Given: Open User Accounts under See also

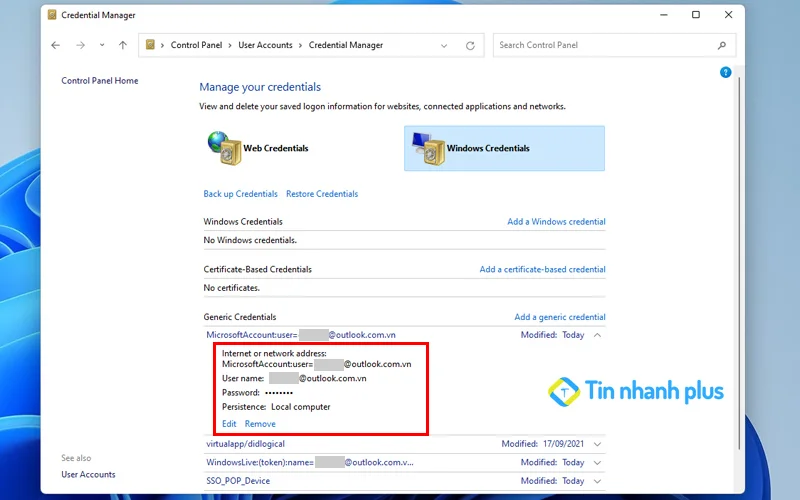Looking at the screenshot, I should 88,474.
